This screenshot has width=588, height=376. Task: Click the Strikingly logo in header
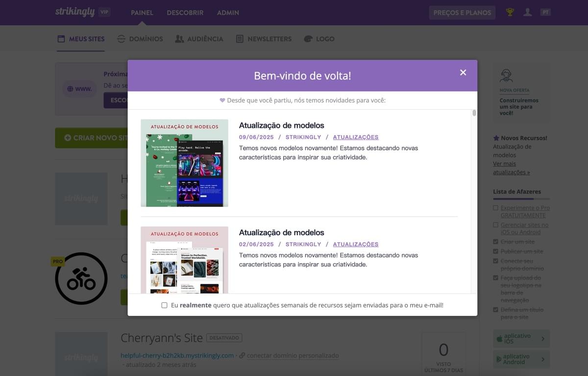point(75,12)
